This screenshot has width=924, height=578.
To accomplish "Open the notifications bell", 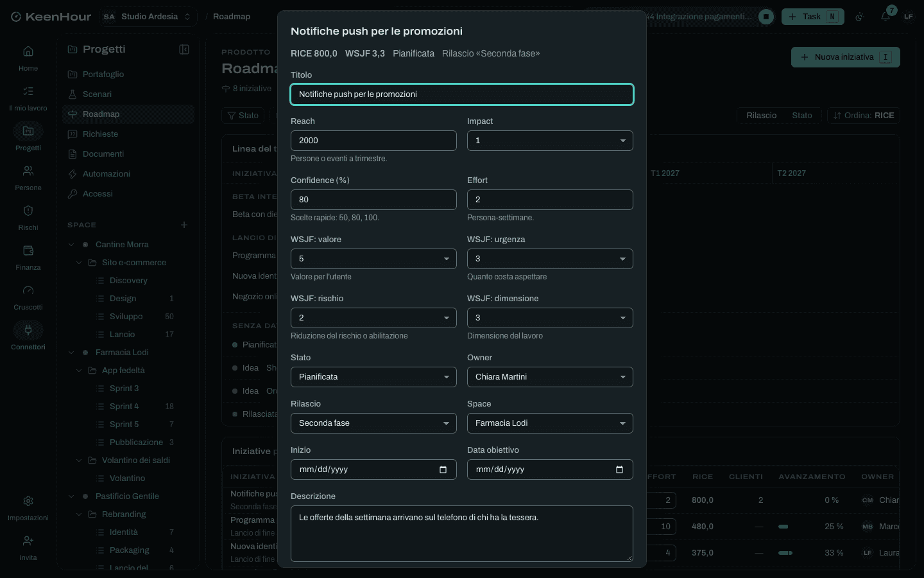I will pos(886,17).
